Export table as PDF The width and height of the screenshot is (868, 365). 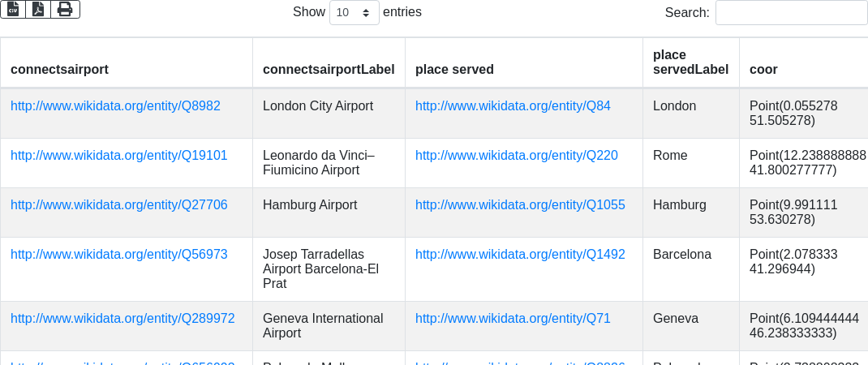(38, 9)
